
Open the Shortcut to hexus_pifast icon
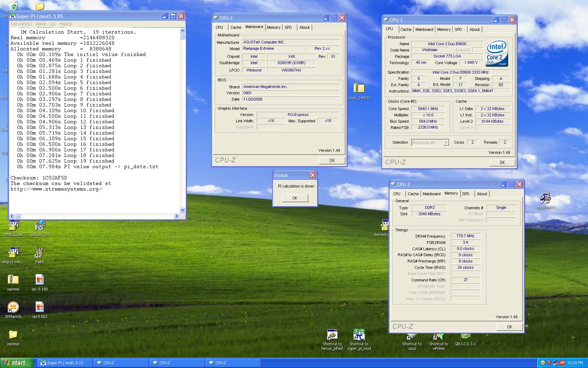(332, 339)
